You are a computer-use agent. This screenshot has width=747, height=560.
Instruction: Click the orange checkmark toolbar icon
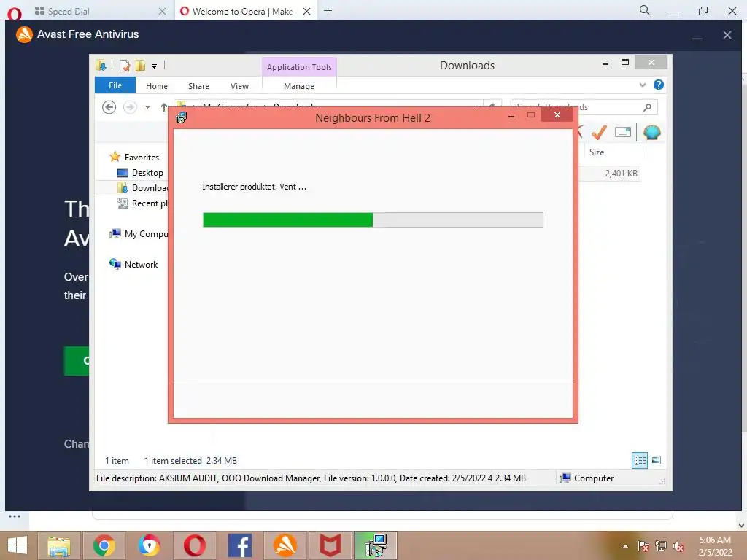tap(600, 132)
